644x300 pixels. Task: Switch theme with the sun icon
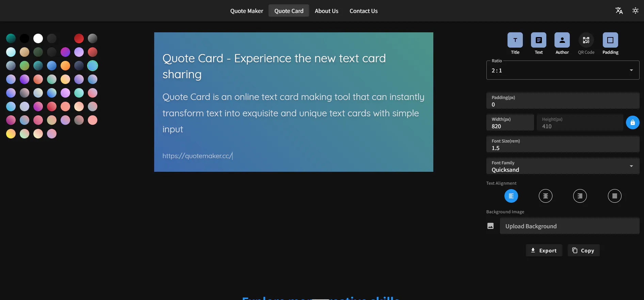pyautogui.click(x=635, y=11)
